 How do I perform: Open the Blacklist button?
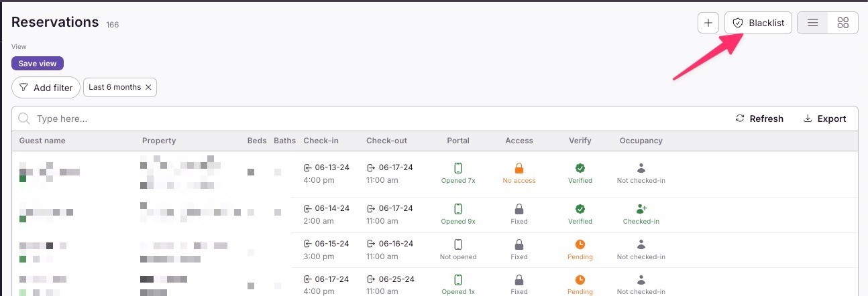point(758,23)
